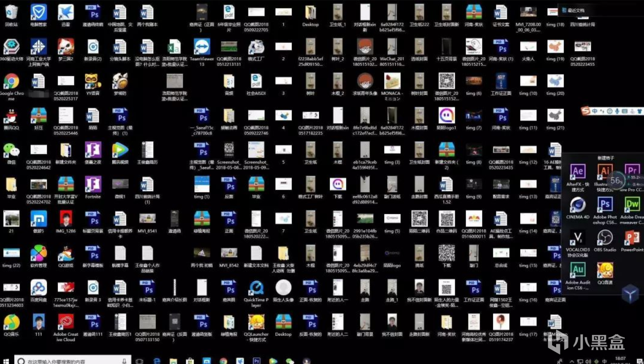
Task: Open the 格式工厂 desktop shortcut
Action: pos(256,50)
